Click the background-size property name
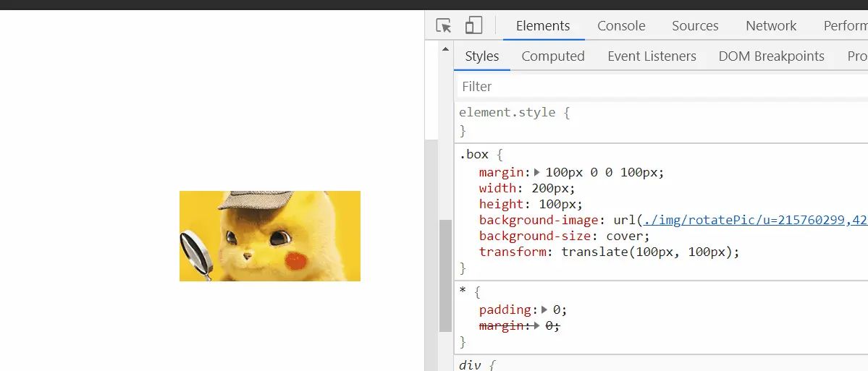Screen dimensions: 868x371 tap(534, 236)
